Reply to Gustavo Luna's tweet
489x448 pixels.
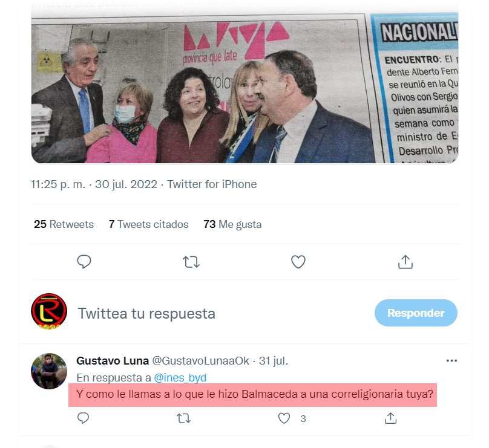[83, 418]
